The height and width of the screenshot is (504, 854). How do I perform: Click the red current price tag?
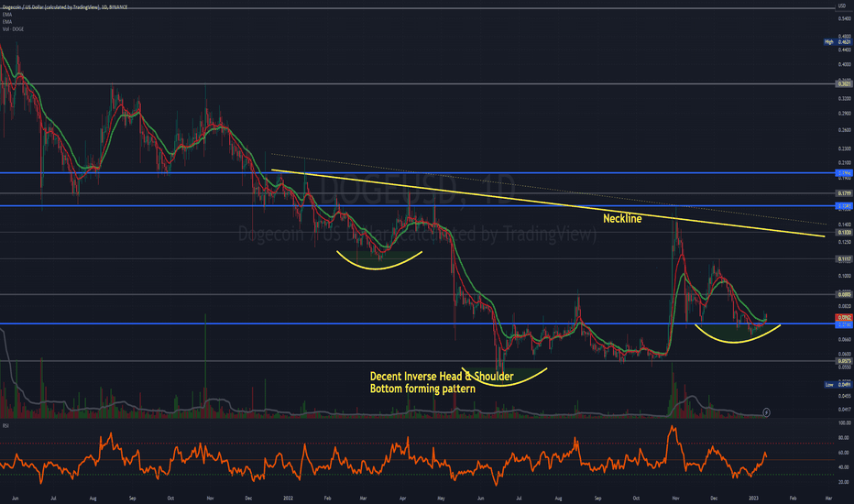(x=844, y=318)
